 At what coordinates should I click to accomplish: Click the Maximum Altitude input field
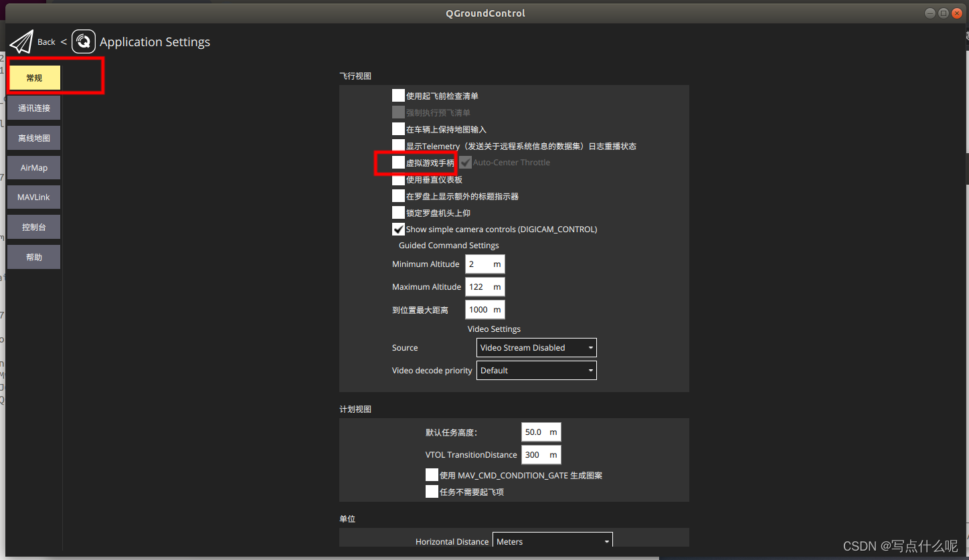484,287
